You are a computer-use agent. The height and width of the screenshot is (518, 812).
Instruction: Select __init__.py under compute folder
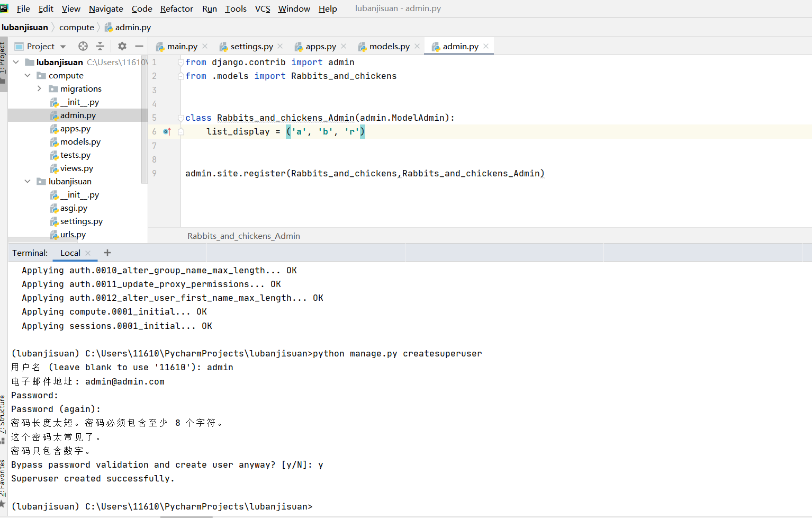pyautogui.click(x=79, y=102)
